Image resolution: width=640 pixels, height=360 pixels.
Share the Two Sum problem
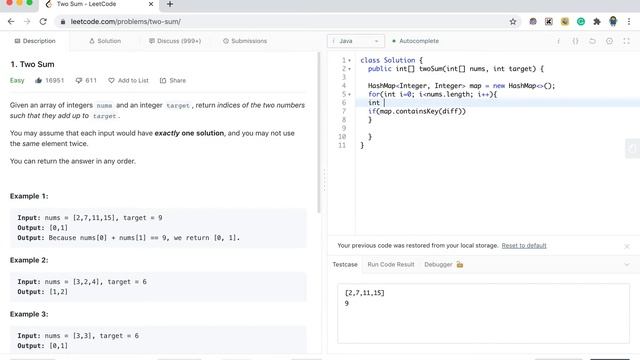173,80
